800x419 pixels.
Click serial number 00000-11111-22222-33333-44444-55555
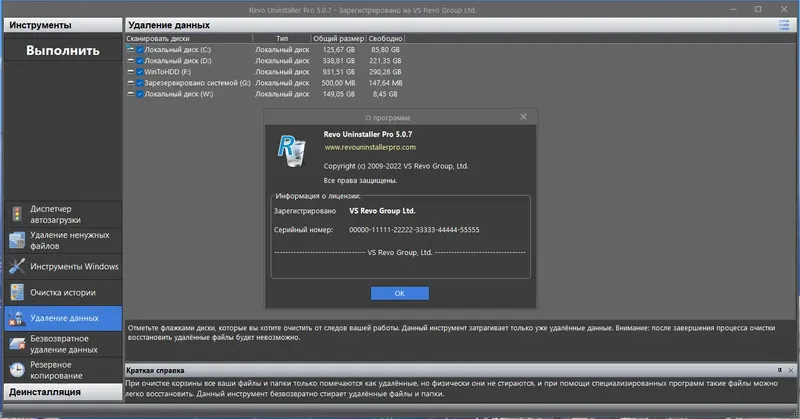pos(414,230)
